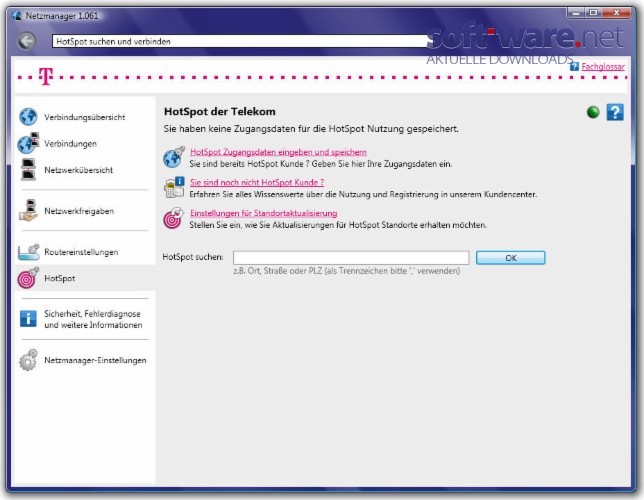Click the green status indicator ball
644x500 pixels.
coord(593,112)
